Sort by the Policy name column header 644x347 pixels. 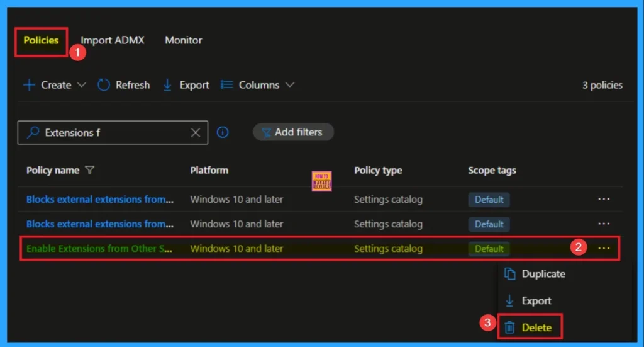pos(53,170)
